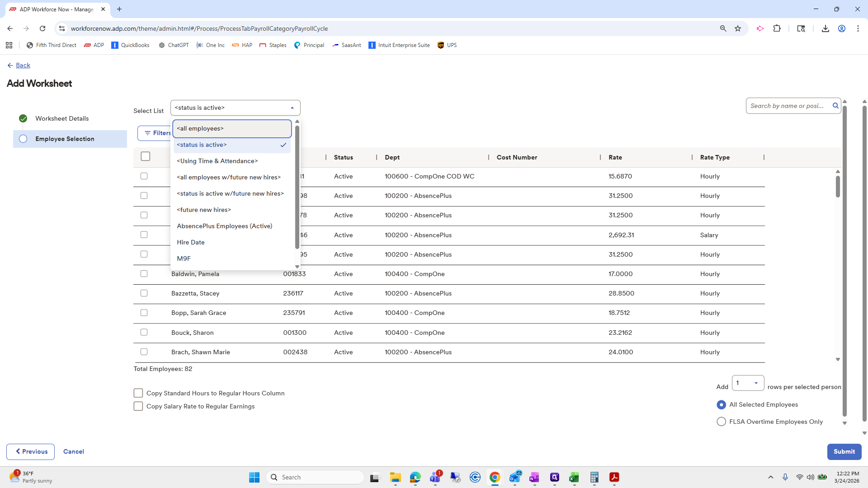Click the bookmark star in address bar
This screenshot has height=488, width=868.
pyautogui.click(x=738, y=28)
